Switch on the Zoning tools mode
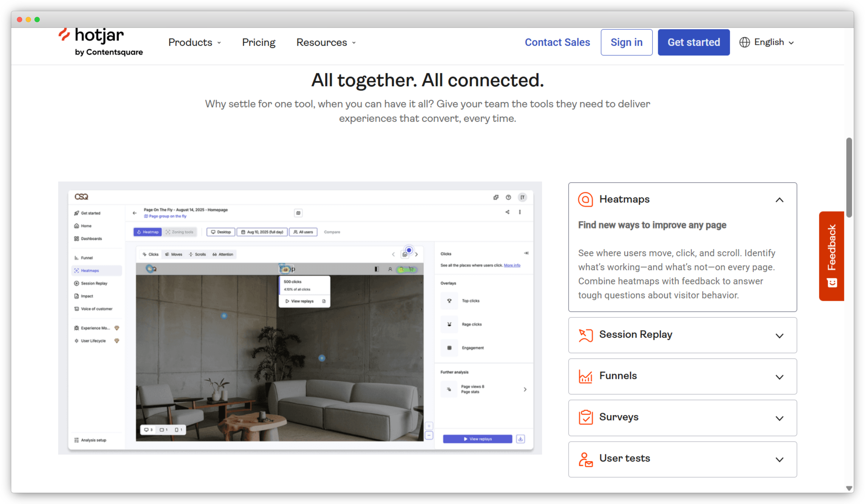This screenshot has width=865, height=504. [180, 232]
